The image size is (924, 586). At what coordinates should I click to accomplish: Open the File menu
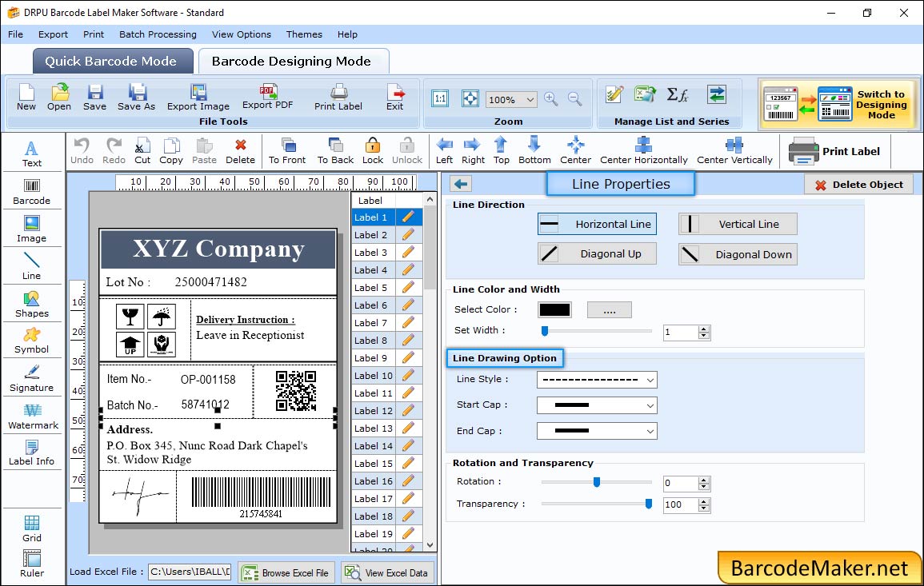point(16,34)
